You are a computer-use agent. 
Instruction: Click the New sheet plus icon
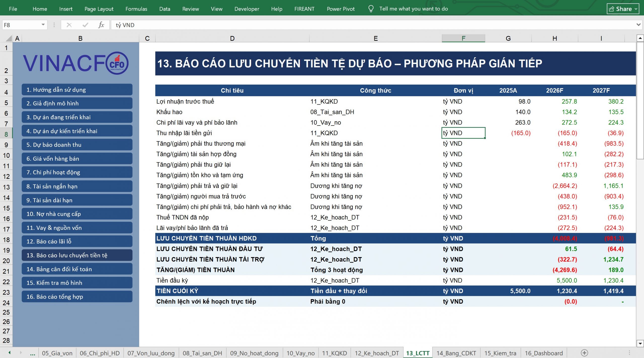click(584, 353)
